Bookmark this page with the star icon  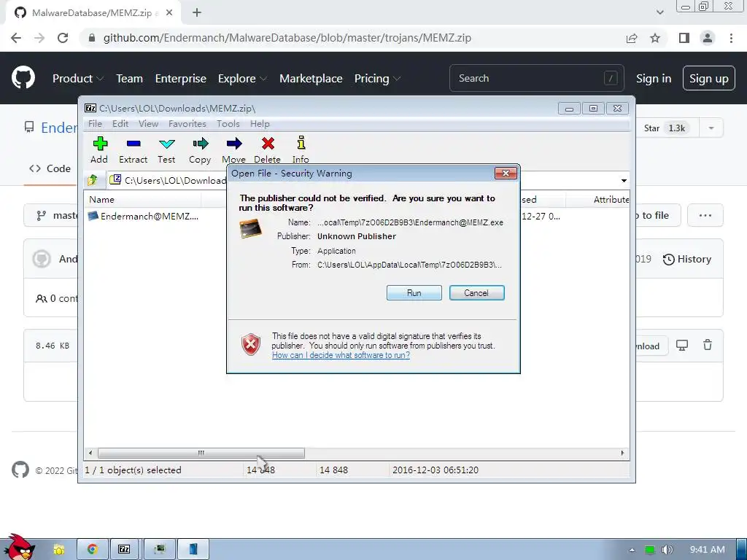(655, 38)
